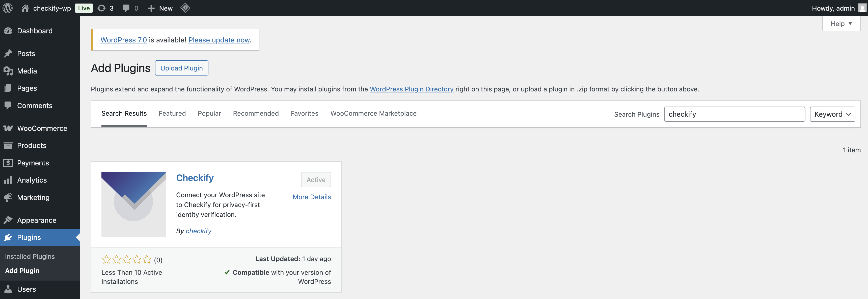This screenshot has width=868, height=299.
Task: Click Please update now link
Action: click(x=219, y=40)
